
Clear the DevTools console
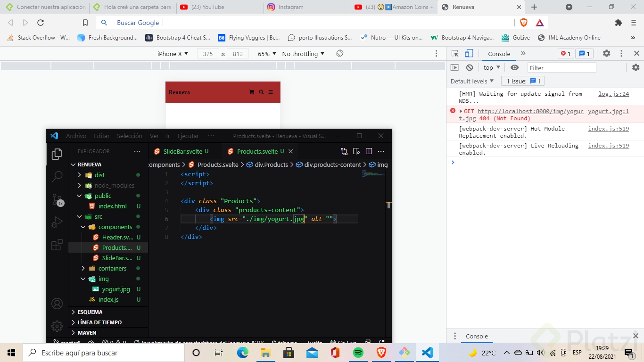470,67
